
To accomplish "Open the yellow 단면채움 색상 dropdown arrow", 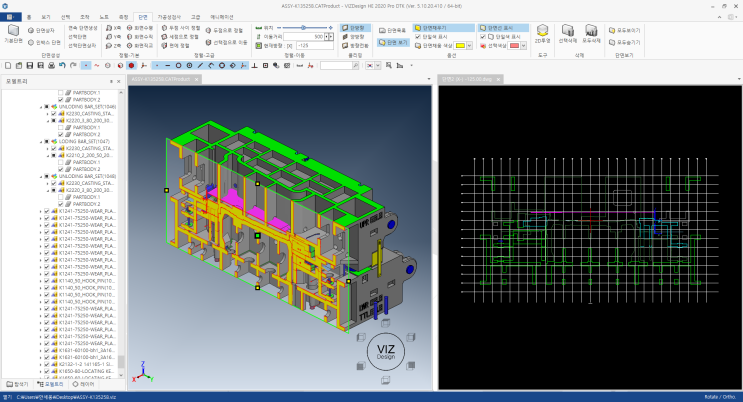I will point(469,46).
